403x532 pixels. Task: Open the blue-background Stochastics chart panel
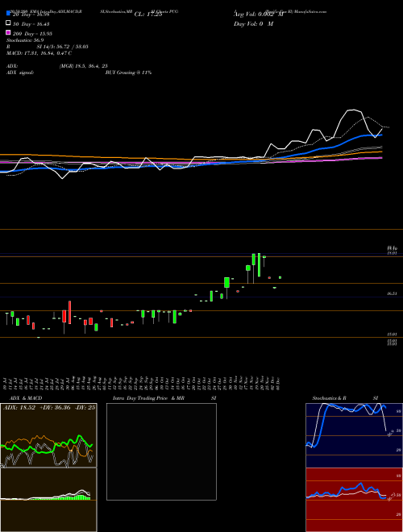pos(354,435)
